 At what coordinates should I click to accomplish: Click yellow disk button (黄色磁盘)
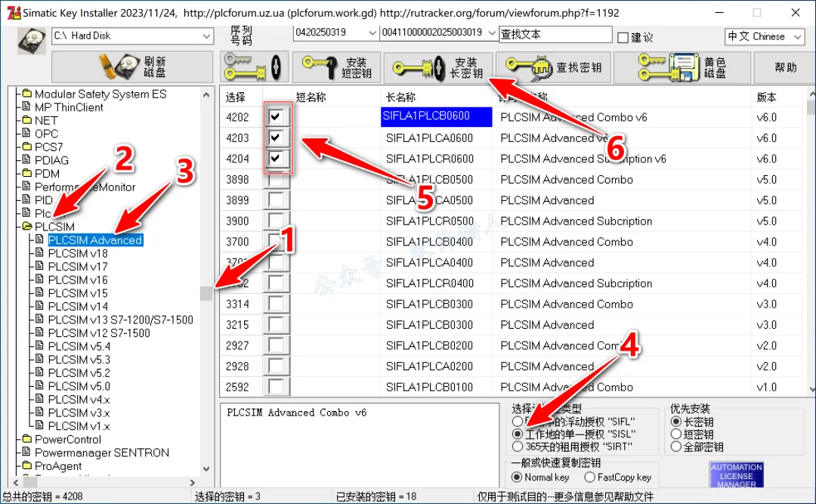[x=682, y=67]
